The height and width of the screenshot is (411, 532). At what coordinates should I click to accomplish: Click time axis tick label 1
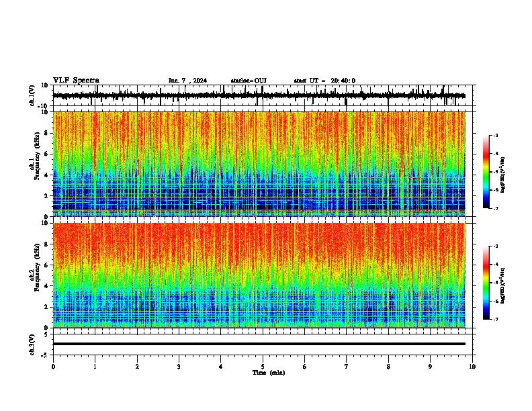pos(95,367)
